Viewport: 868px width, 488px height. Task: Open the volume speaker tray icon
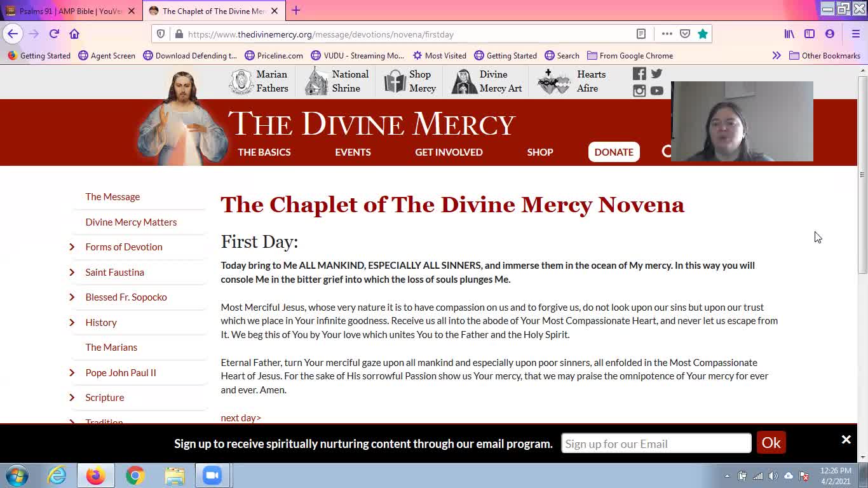[773, 476]
